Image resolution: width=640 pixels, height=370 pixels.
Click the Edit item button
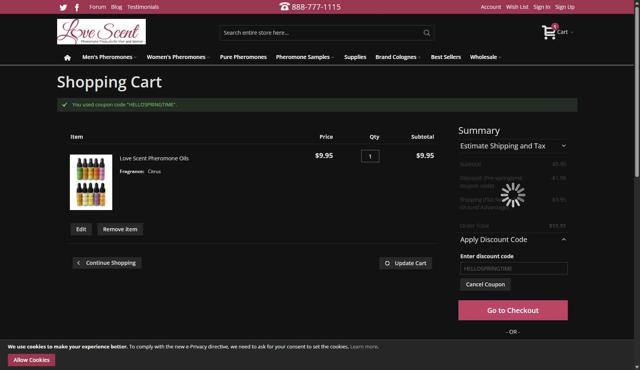(81, 229)
